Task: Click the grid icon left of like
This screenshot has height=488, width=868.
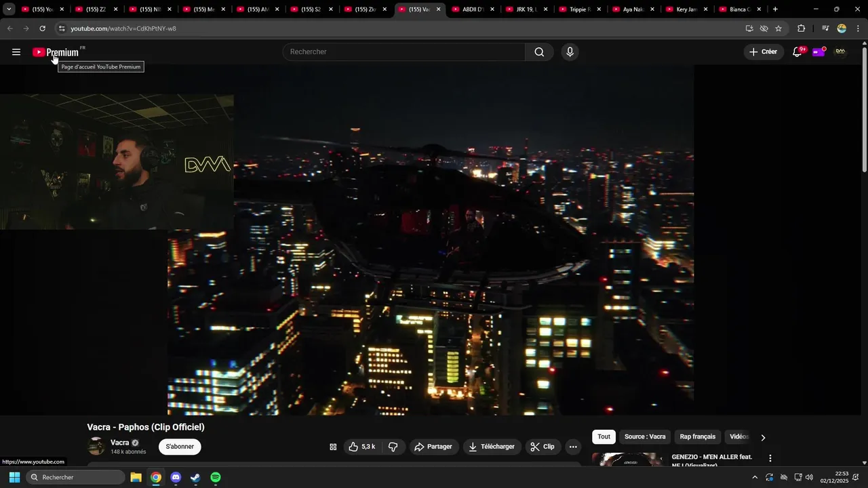Action: pyautogui.click(x=333, y=447)
